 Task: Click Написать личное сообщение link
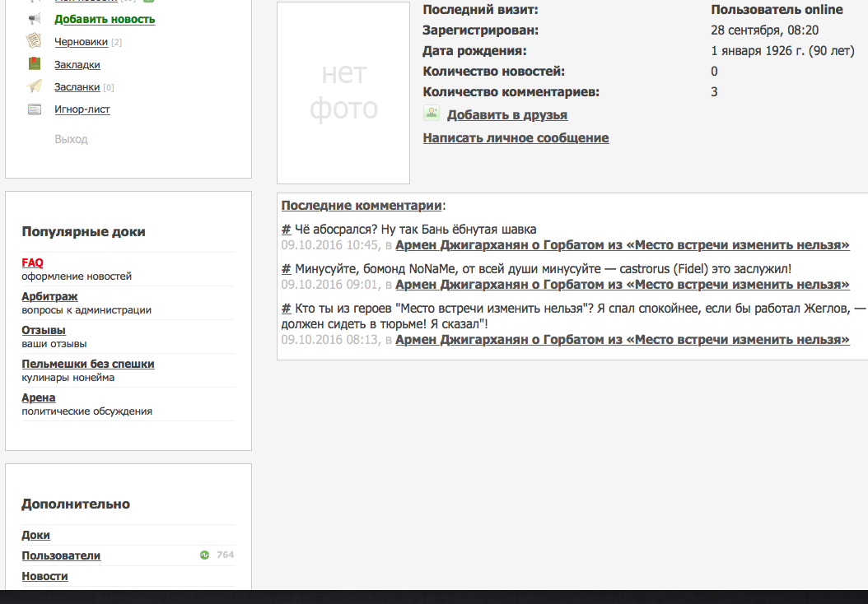click(x=516, y=138)
